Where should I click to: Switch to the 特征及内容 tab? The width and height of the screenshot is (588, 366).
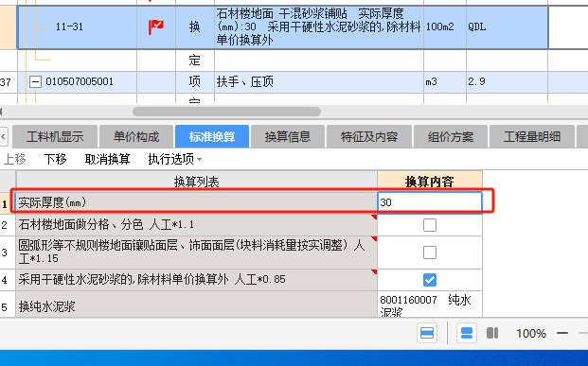369,137
